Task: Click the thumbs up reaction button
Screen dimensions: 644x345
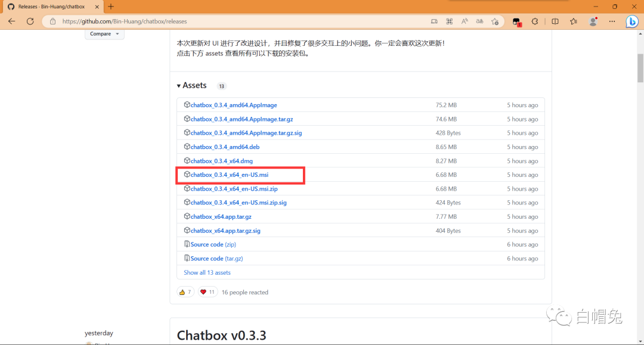Action: pyautogui.click(x=185, y=292)
